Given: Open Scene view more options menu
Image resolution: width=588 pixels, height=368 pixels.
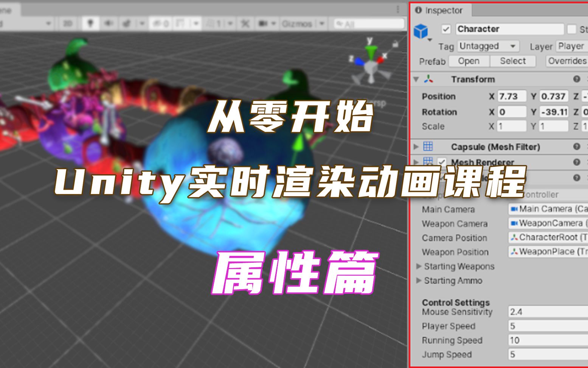Looking at the screenshot, I should 398,9.
